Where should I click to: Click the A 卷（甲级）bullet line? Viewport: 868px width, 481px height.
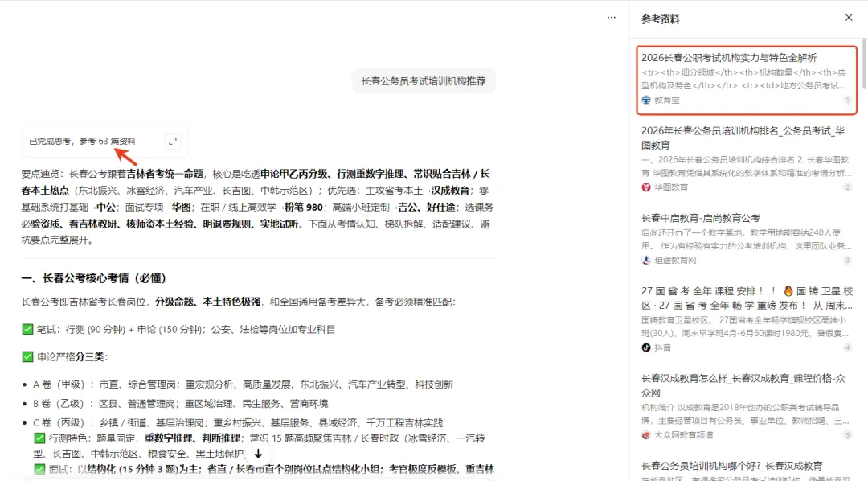tap(243, 384)
